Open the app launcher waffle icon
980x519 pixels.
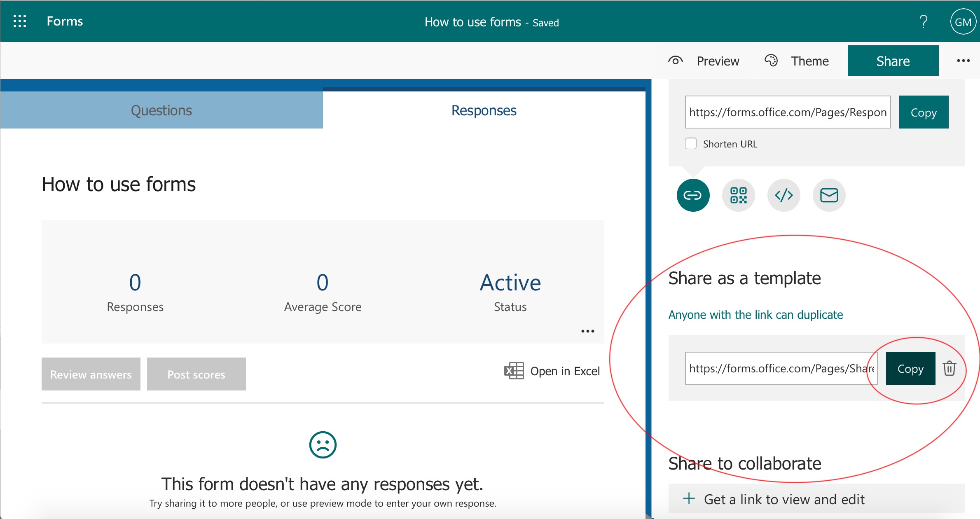[x=19, y=21]
